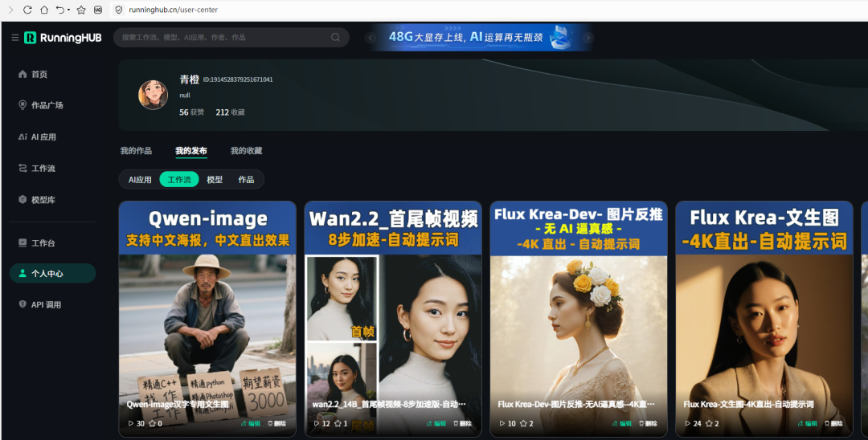This screenshot has width=868, height=440.
Task: Click the browser forward arrow
Action: click(x=11, y=10)
